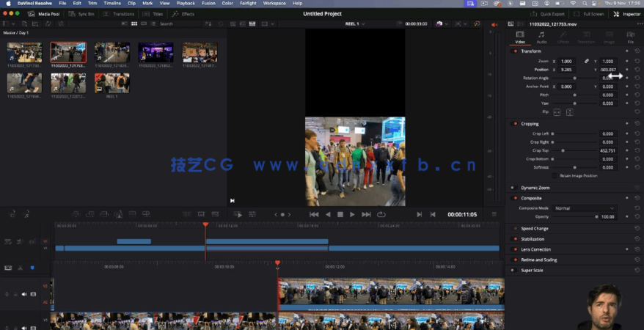Click the Fast Review icon
Viewport: 644px width, 330px height.
(238, 214)
